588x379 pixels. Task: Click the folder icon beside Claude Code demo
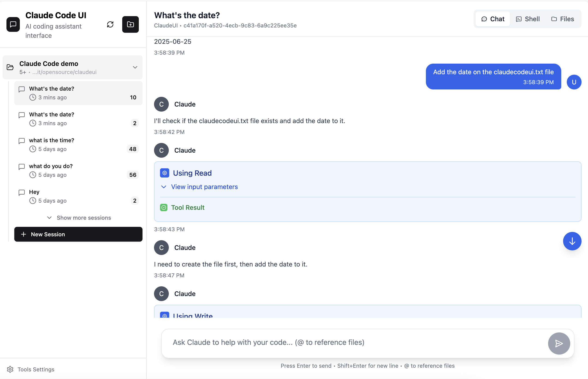[x=10, y=67]
